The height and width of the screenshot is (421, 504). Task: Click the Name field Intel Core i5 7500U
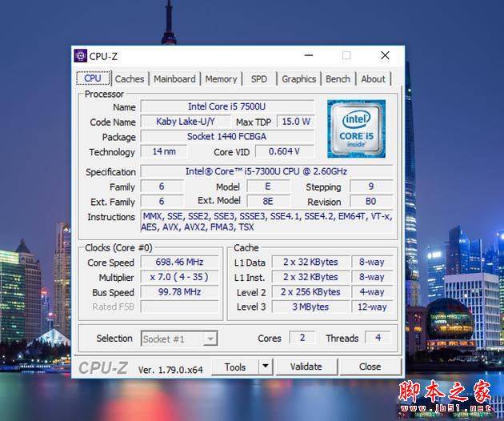tap(227, 106)
